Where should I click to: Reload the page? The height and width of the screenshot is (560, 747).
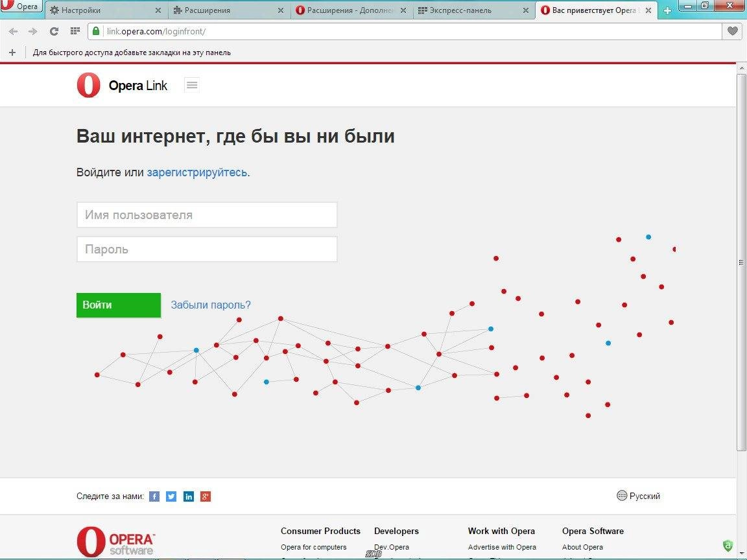point(54,31)
